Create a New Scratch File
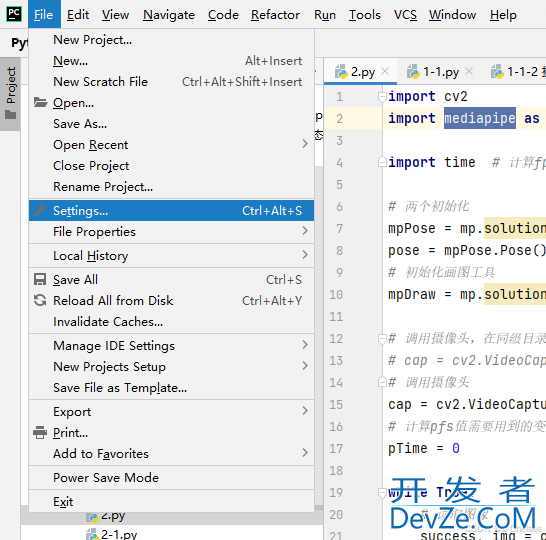Viewport: 546px width, 540px height. (x=171, y=81)
